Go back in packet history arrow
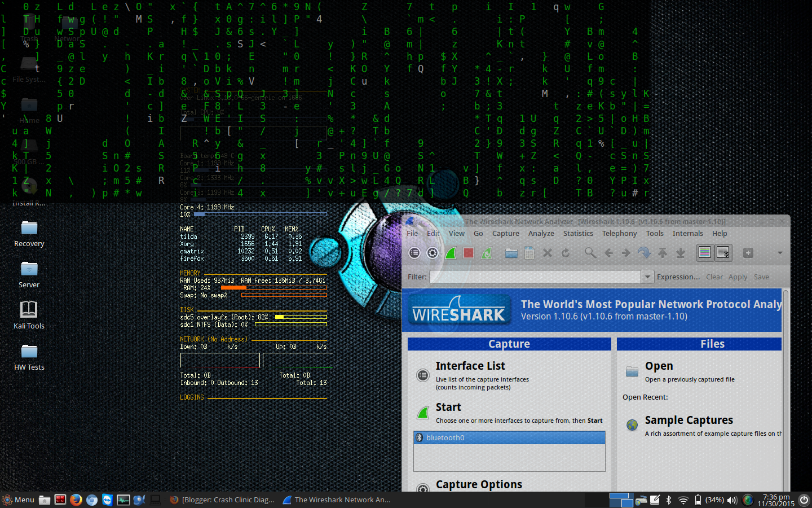 [x=608, y=253]
